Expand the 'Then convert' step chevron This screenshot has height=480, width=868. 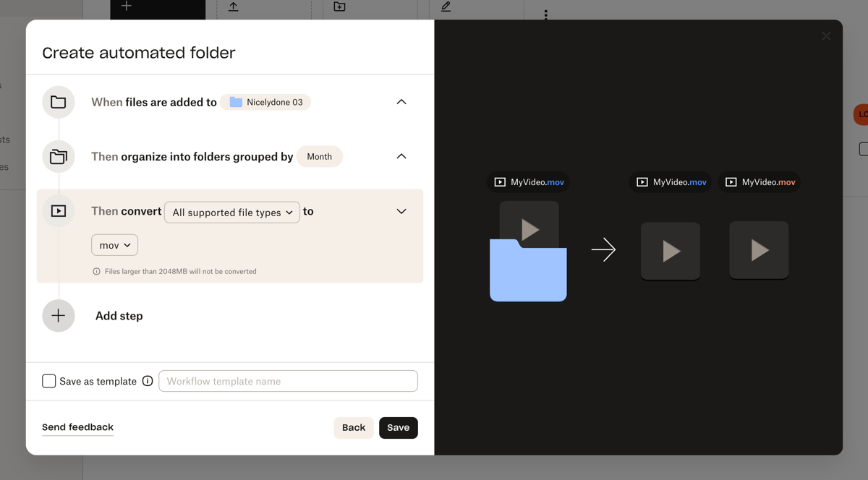[x=401, y=211]
